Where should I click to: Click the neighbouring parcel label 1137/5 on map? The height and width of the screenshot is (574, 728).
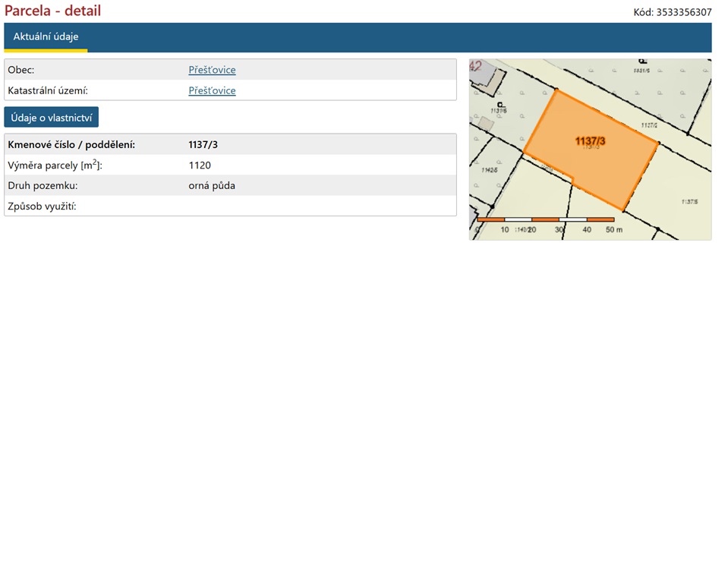[689, 201]
